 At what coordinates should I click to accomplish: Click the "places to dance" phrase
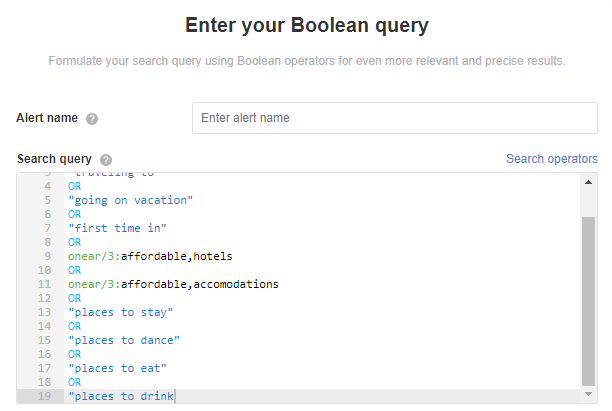[x=124, y=340]
